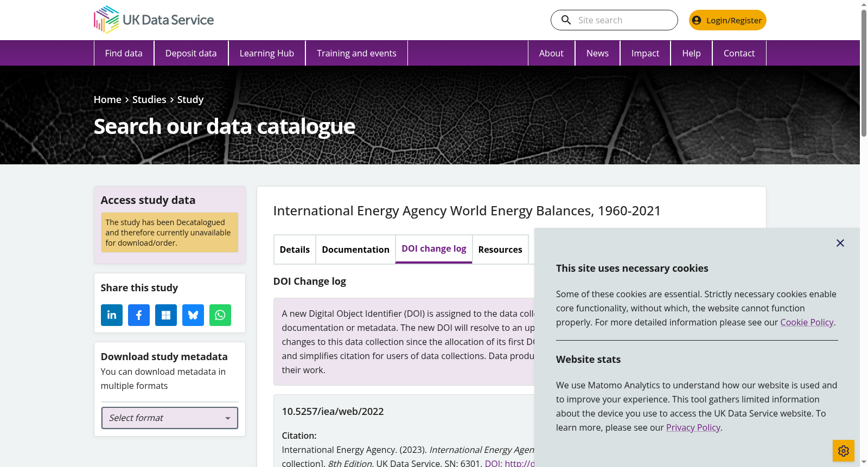Image resolution: width=868 pixels, height=467 pixels.
Task: Open the Privacy Policy link
Action: (693, 427)
